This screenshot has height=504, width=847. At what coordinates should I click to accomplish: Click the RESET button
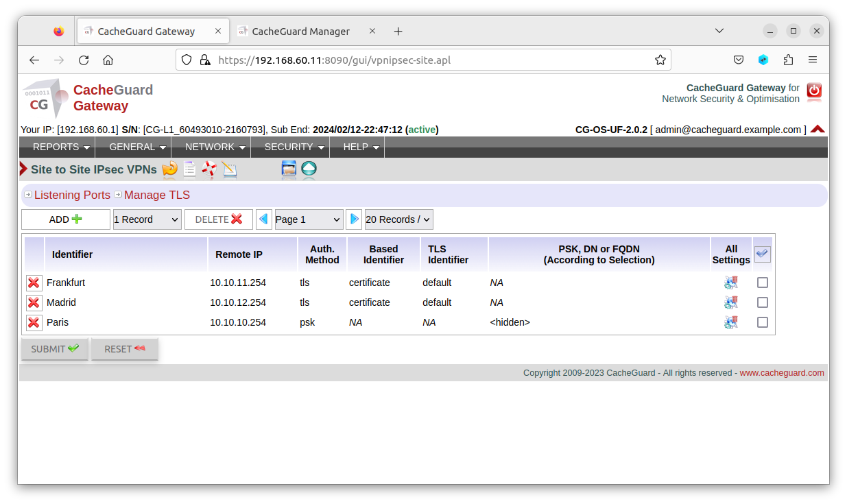coord(125,349)
